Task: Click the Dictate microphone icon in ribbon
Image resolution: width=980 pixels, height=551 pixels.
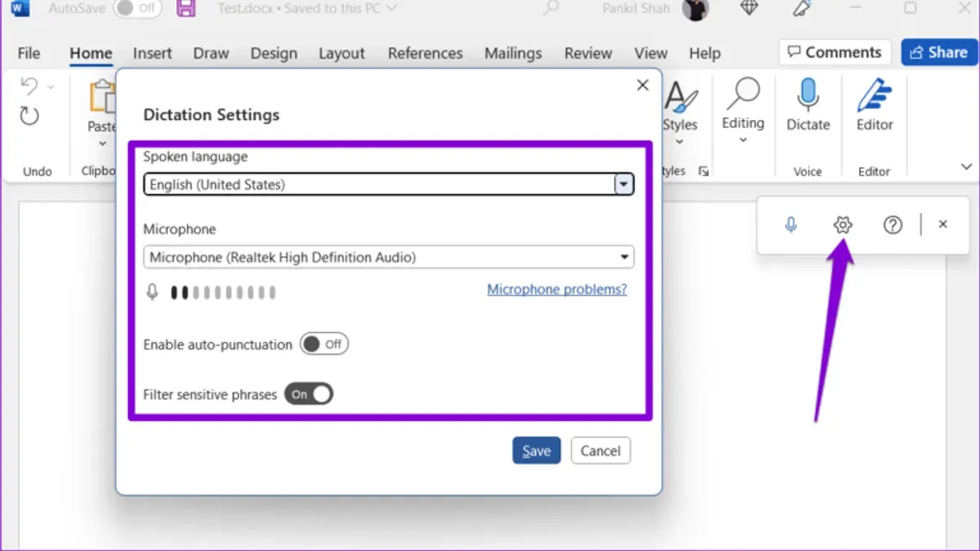Action: [x=808, y=96]
